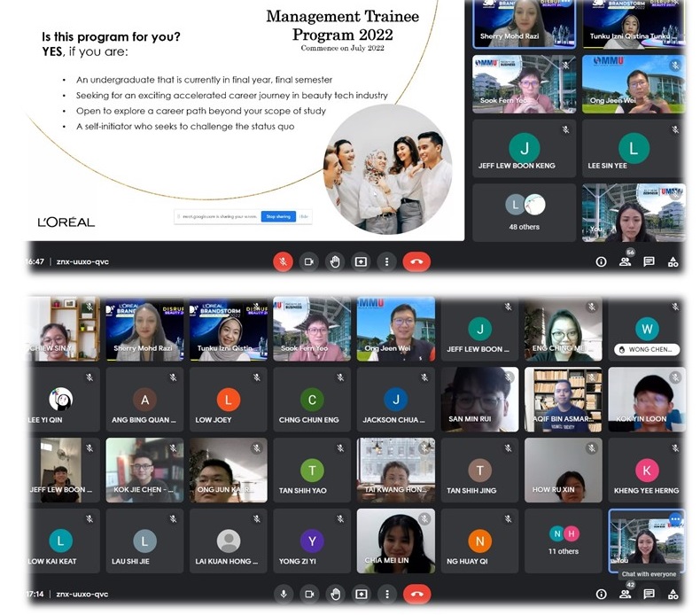Open chat with everyone in grid-view meeting
Viewport: 700px width, 615px height.
[x=649, y=594]
